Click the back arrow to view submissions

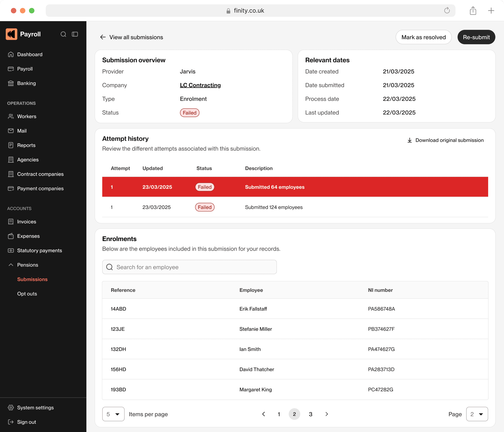(x=103, y=37)
